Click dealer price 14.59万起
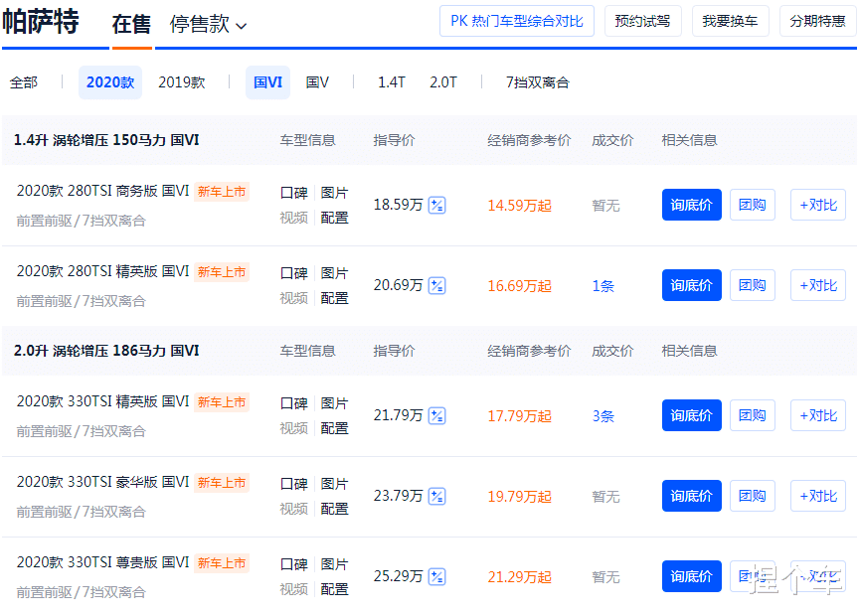Screen dimensions: 859x616 tap(519, 206)
